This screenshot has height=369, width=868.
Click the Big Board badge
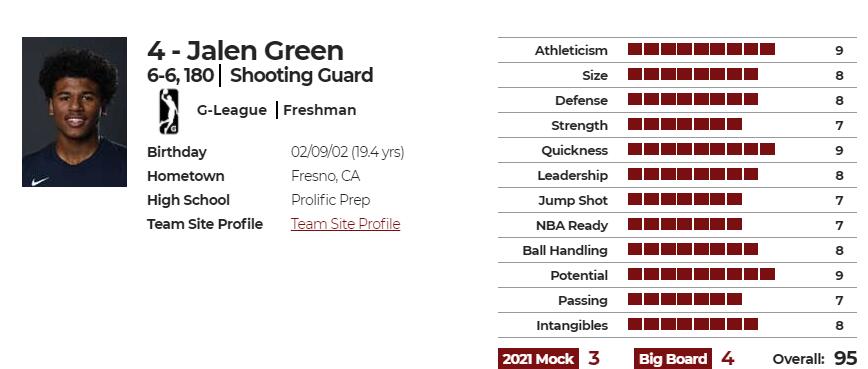(x=673, y=359)
